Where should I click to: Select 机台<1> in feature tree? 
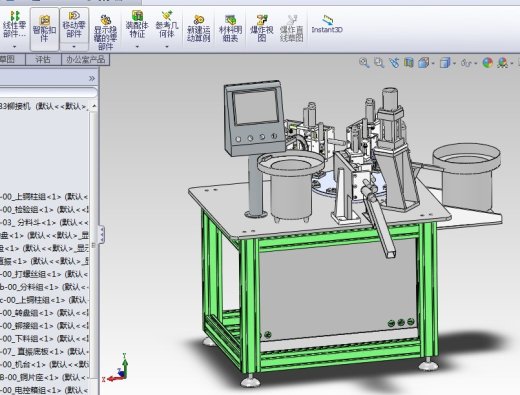point(44,364)
